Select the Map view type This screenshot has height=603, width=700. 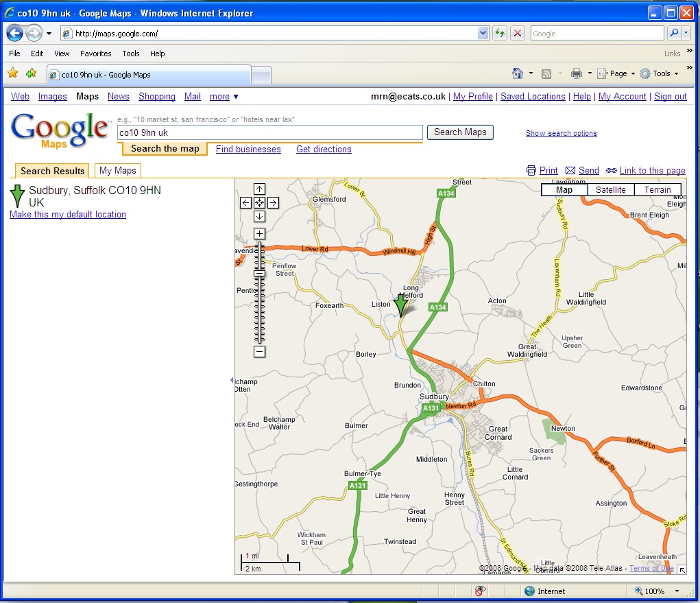(x=564, y=190)
